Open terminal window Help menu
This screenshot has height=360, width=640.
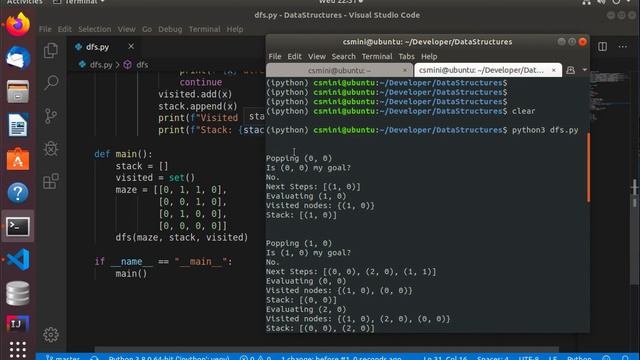429,57
